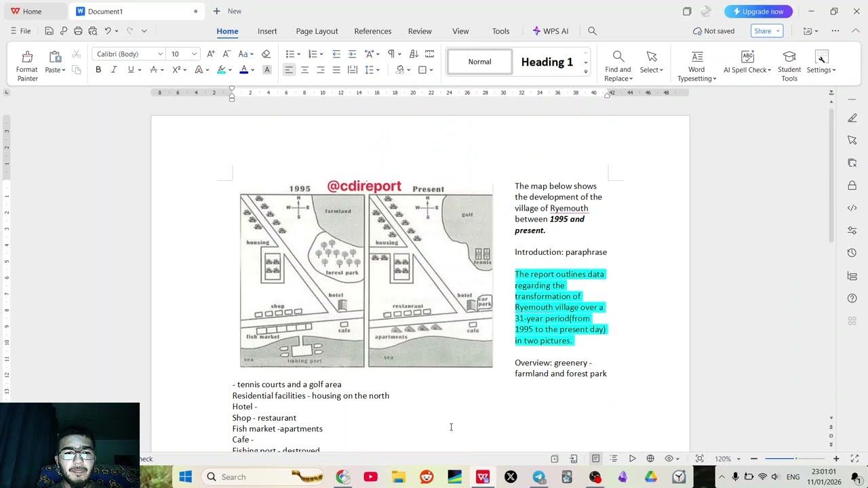Open the Home ribbon tab
Screen dimensions: 868x488
click(x=227, y=31)
